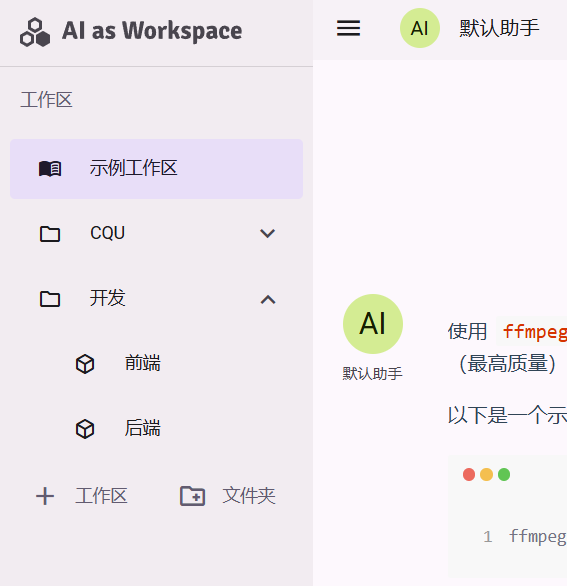Collapse the 开发 folder chevron
Image resolution: width=567 pixels, height=586 pixels.
[x=268, y=299]
